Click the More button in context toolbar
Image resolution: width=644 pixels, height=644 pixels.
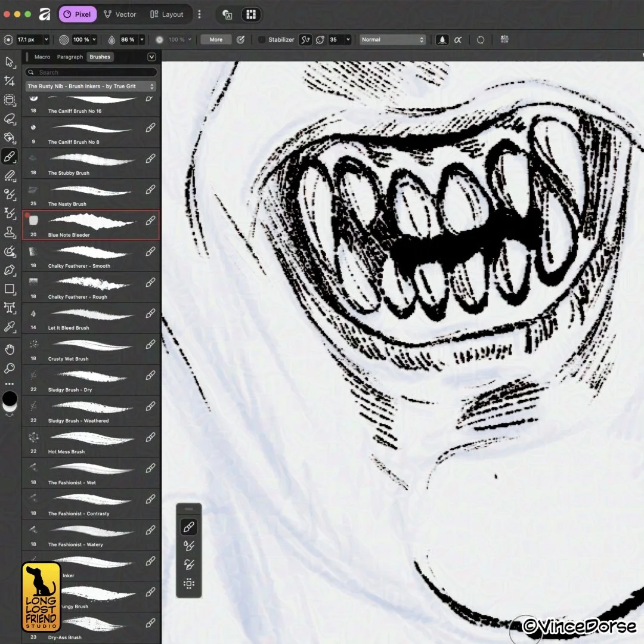(x=216, y=40)
